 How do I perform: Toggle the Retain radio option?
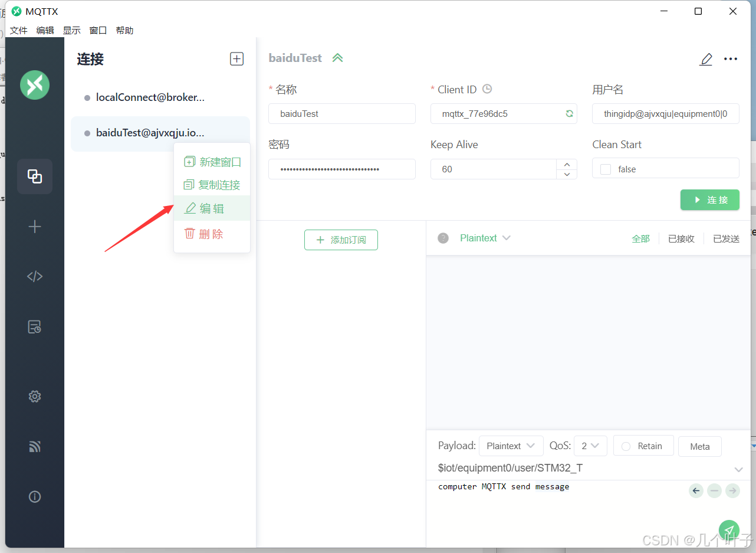point(626,446)
